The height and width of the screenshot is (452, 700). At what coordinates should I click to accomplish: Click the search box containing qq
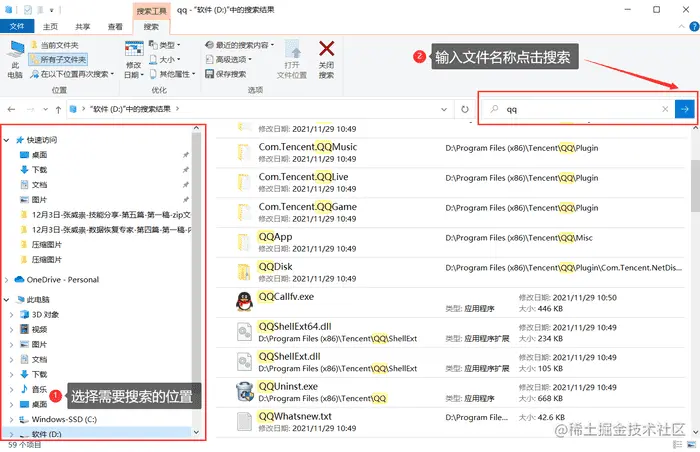click(x=576, y=109)
